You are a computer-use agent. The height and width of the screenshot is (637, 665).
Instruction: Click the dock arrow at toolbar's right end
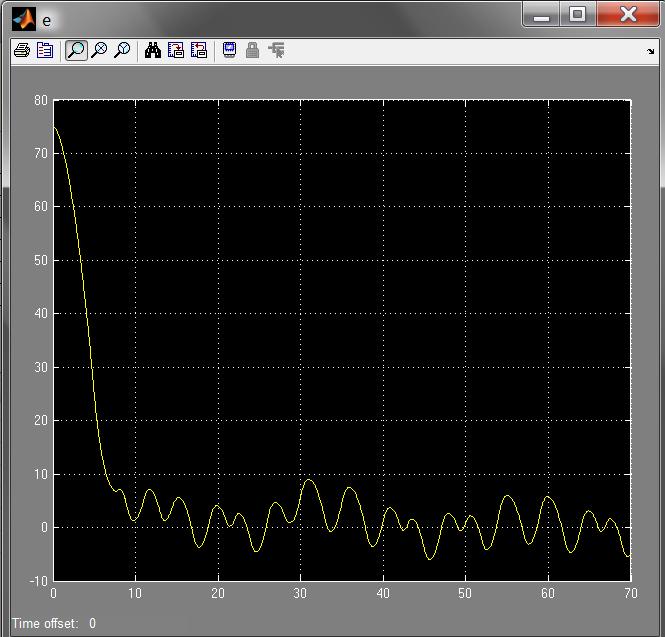click(651, 51)
